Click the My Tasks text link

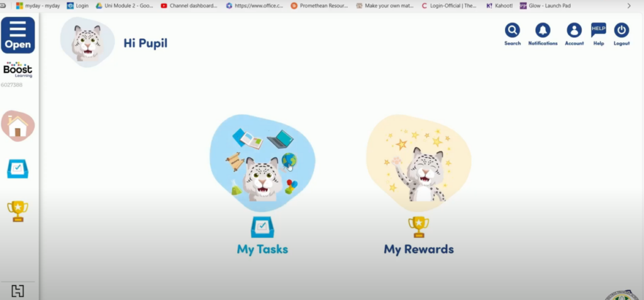click(262, 250)
